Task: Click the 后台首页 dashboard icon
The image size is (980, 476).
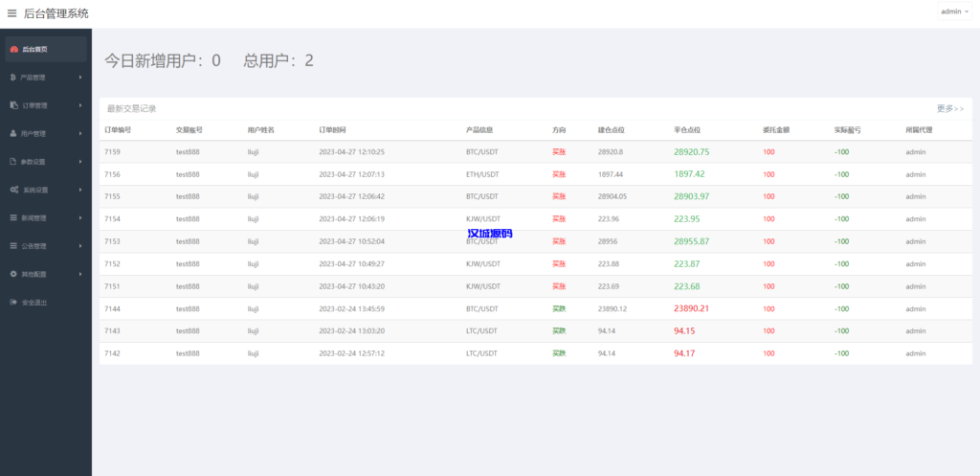Action: (x=12, y=49)
